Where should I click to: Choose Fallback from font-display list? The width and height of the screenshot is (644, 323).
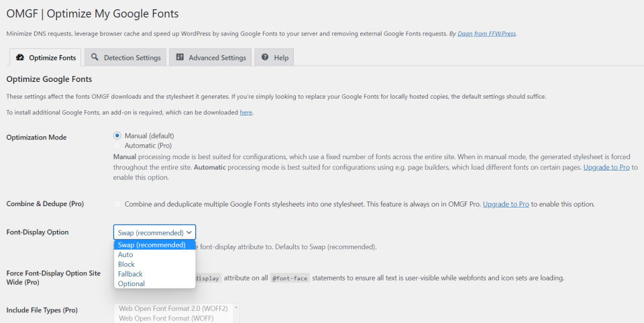point(154,274)
